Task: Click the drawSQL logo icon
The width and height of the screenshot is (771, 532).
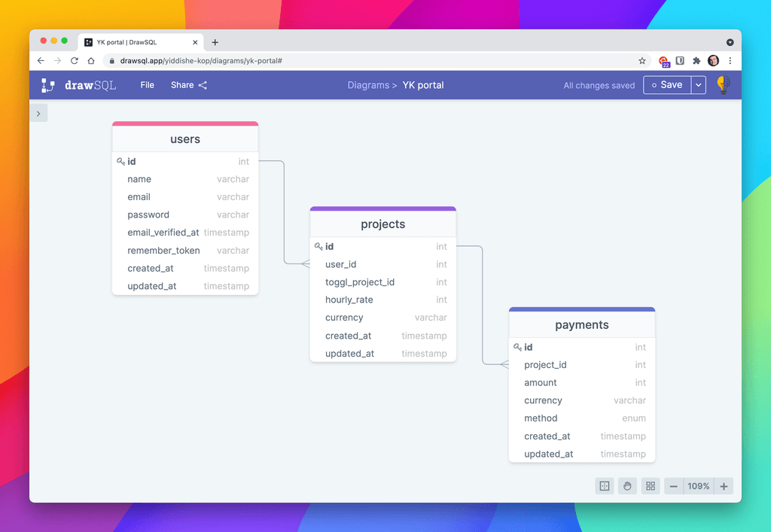Action: (47, 85)
